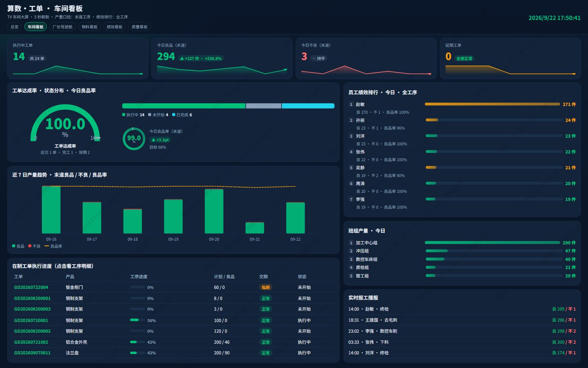Image resolution: width=588 pixels, height=368 pixels.
Task: Switch to the 质量看板 tab
Action: [x=140, y=27]
